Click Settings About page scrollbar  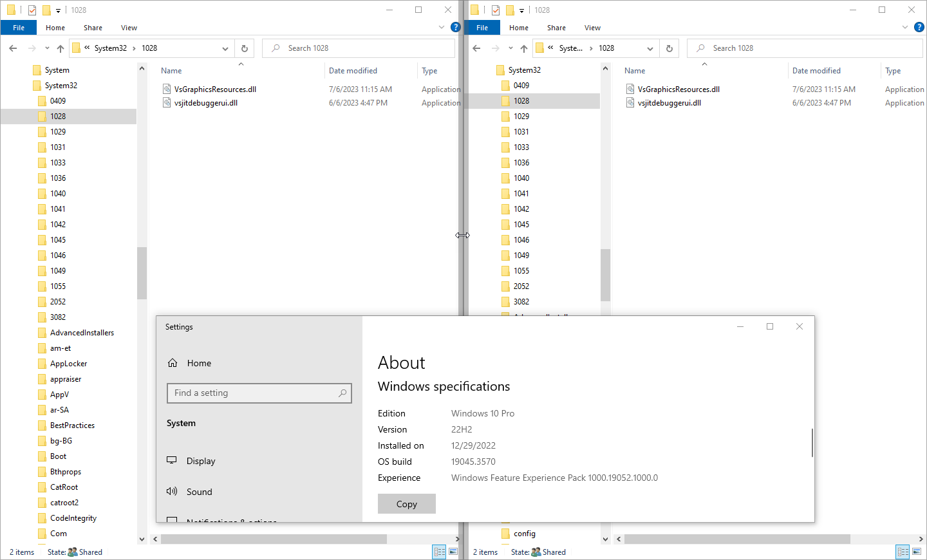click(x=812, y=443)
